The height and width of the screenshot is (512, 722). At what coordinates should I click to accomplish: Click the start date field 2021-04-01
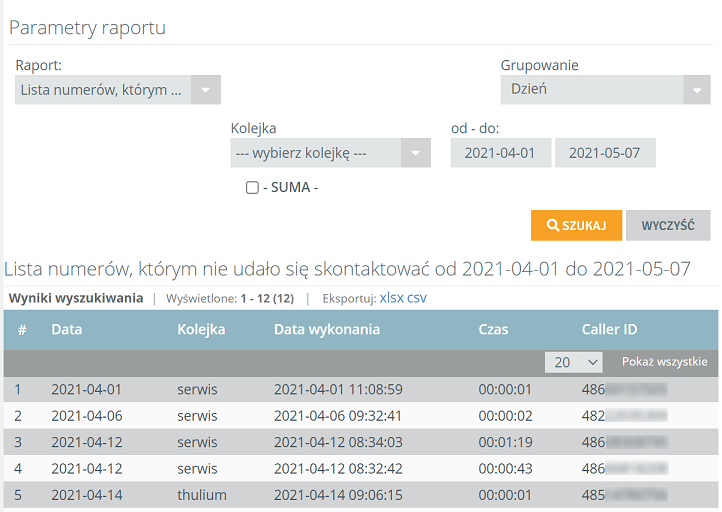[x=501, y=153]
